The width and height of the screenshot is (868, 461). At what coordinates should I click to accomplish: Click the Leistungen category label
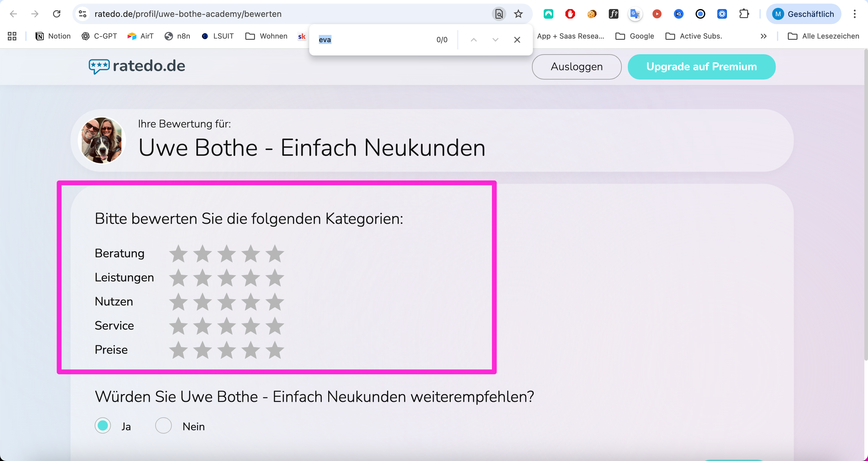[124, 277]
